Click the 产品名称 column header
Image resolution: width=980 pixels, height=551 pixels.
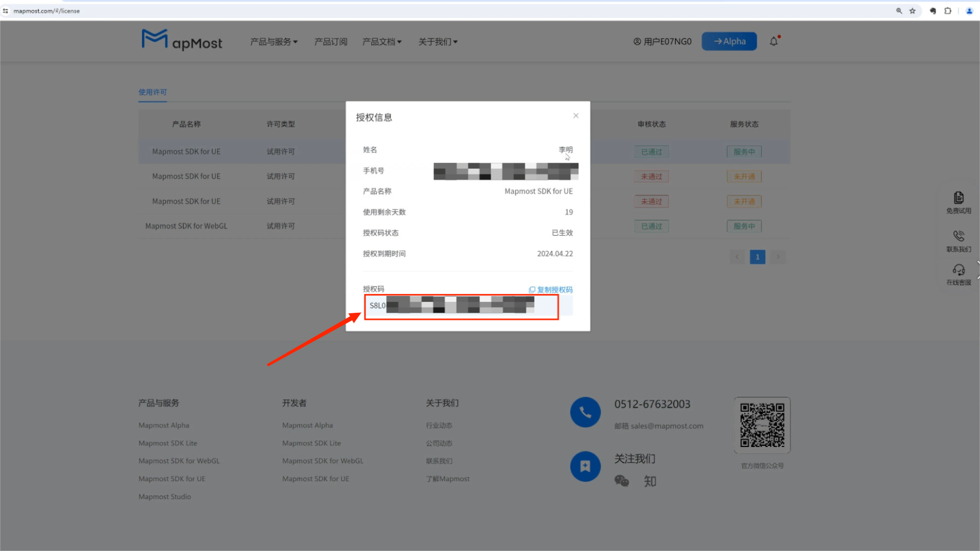point(186,124)
